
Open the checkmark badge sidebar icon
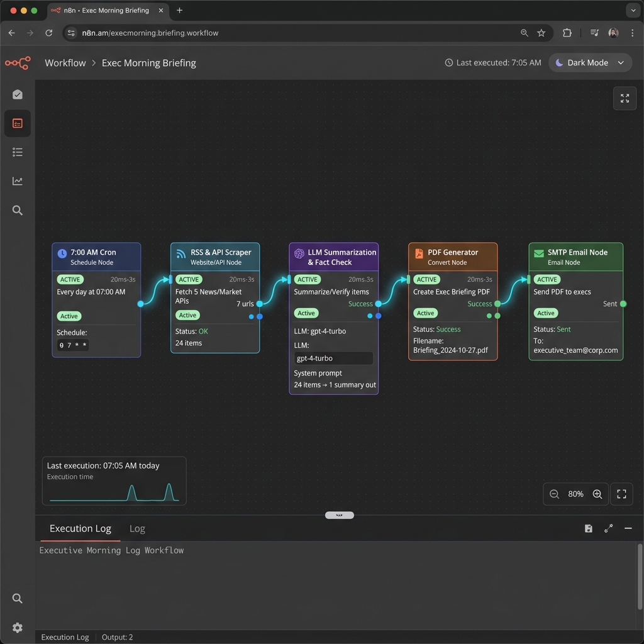click(17, 94)
